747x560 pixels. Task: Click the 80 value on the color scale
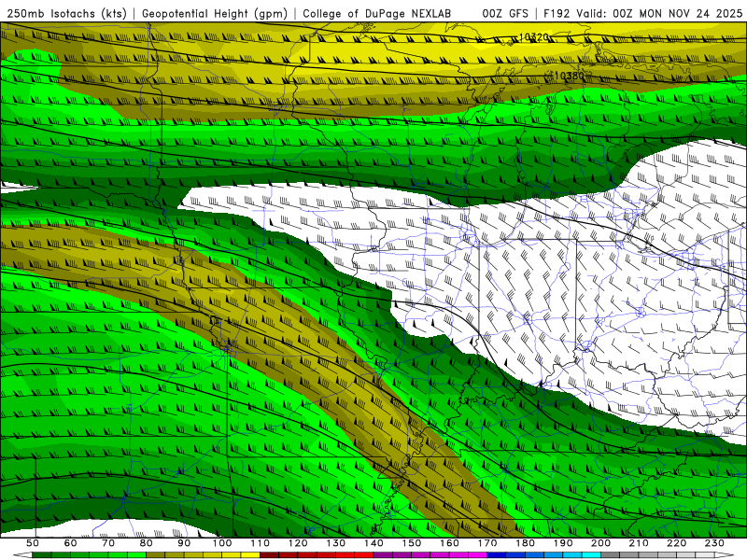[147, 543]
